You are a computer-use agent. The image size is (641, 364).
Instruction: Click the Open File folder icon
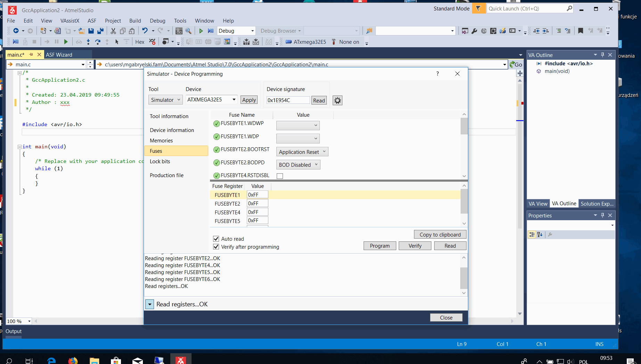(x=82, y=31)
